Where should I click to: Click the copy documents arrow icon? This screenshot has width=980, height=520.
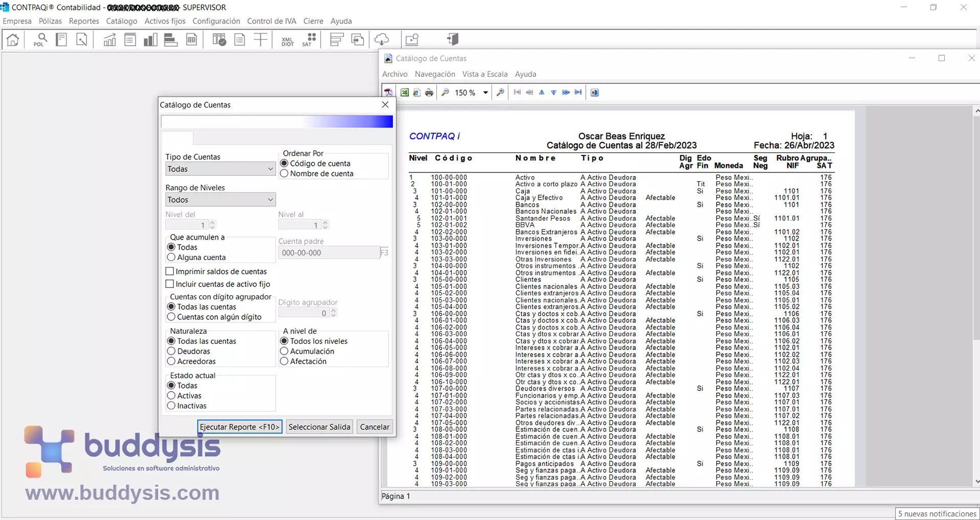(x=358, y=39)
